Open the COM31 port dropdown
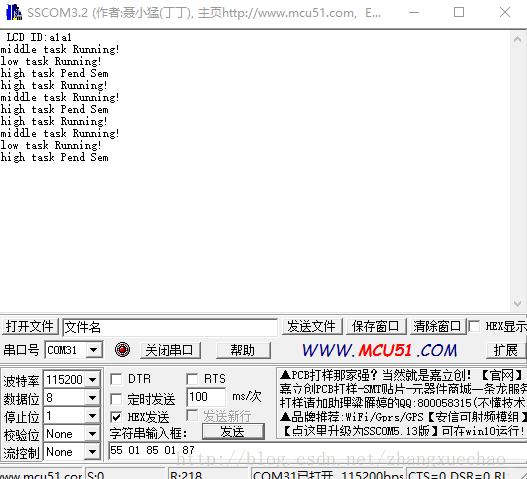 (94, 350)
